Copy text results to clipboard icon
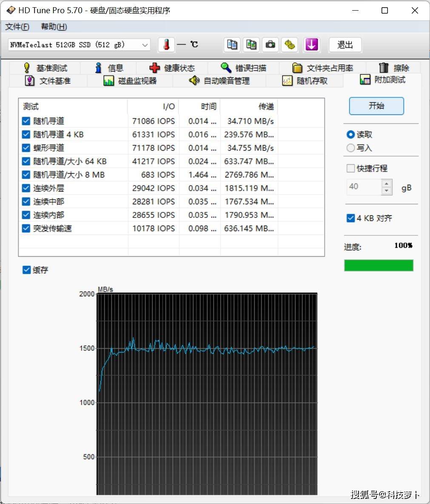 pyautogui.click(x=232, y=45)
